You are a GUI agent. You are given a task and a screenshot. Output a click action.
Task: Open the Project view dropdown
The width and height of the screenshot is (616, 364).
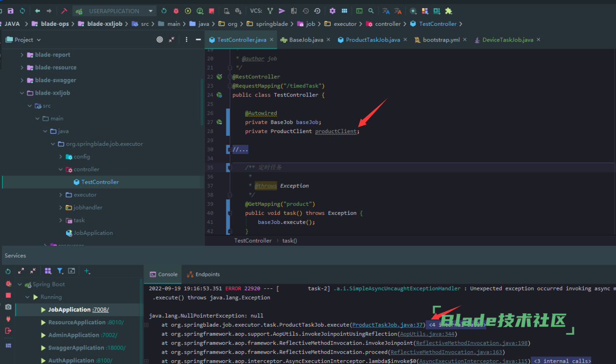tap(24, 40)
